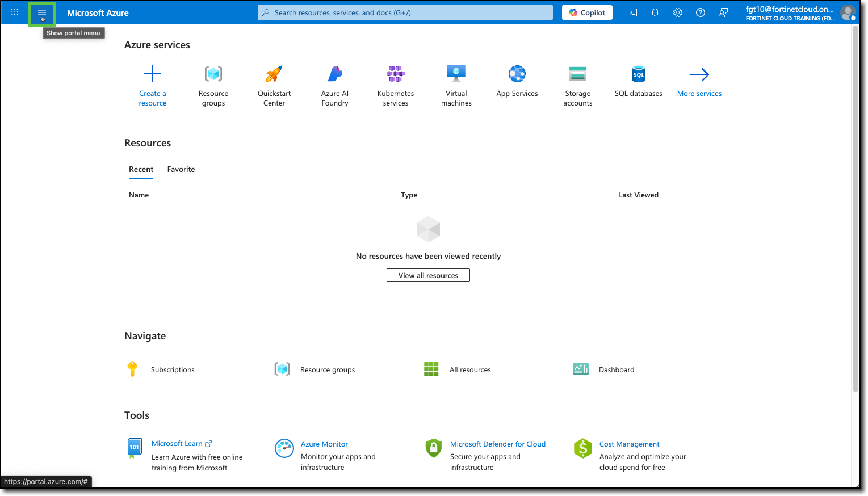
Task: Click inside the search resources field
Action: (x=404, y=12)
